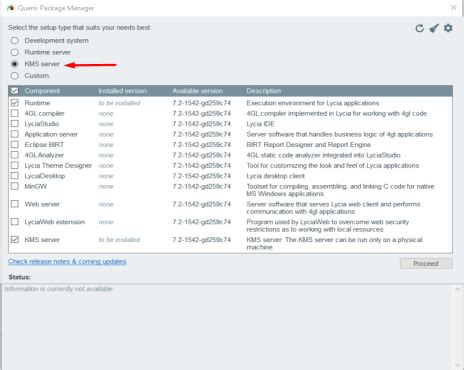This screenshot has width=464, height=370.
Task: Click 'none' in the MinGW row
Action: click(x=106, y=186)
